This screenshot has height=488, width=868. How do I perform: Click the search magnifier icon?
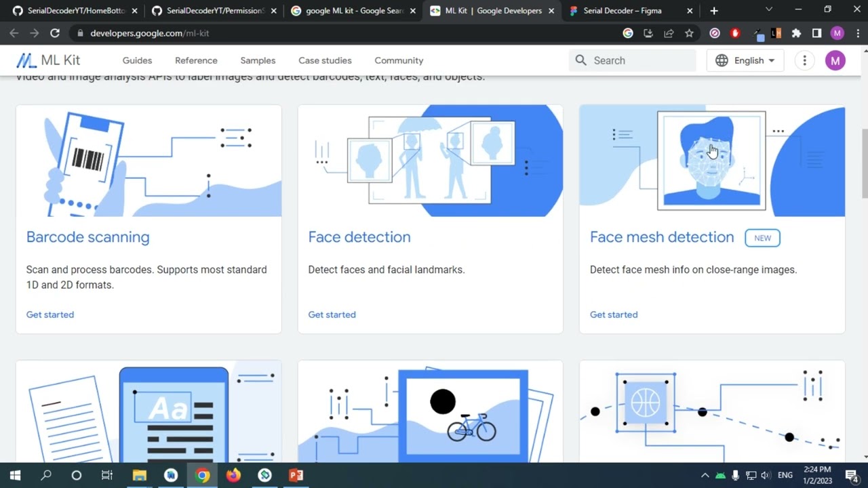pos(581,60)
